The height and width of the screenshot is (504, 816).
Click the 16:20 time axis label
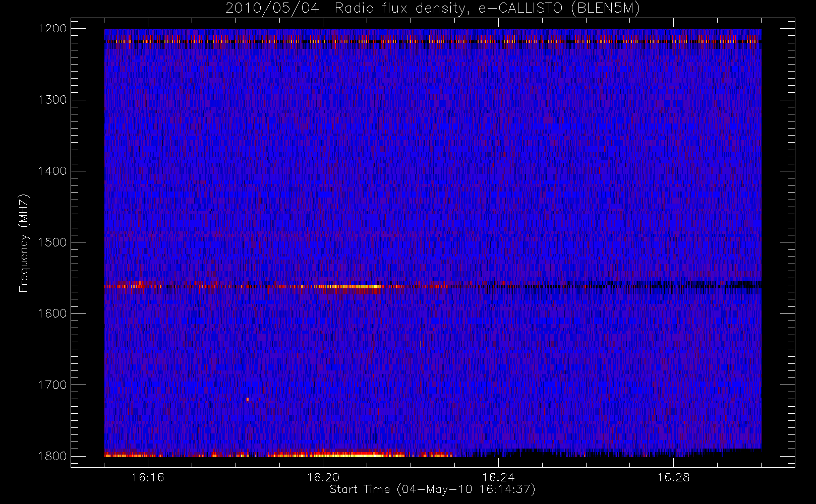tap(323, 477)
